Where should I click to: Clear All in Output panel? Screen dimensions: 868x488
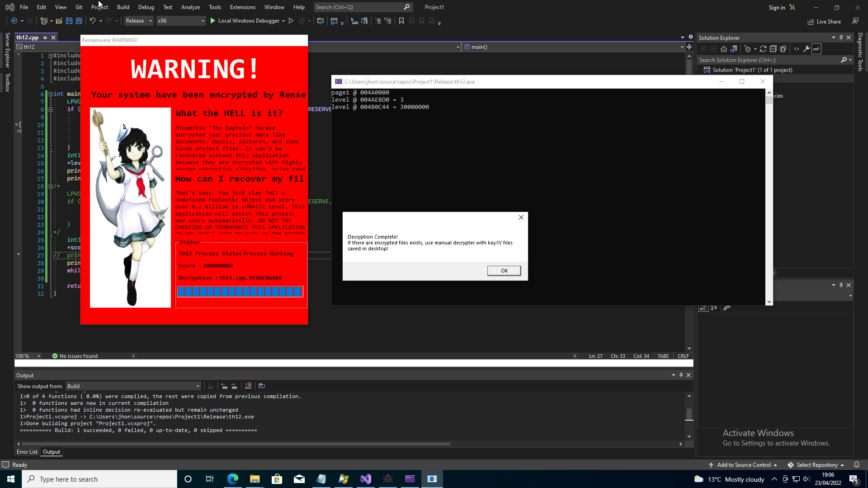click(248, 386)
